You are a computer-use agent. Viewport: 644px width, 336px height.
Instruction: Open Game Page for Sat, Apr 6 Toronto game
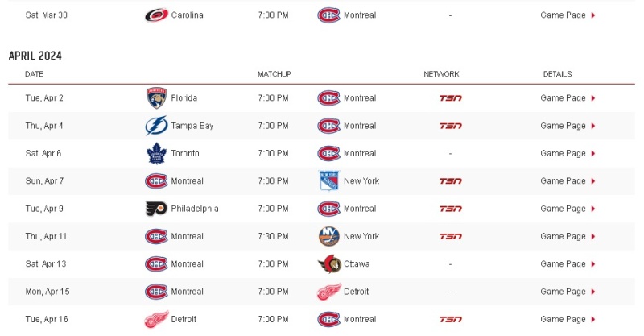coord(568,153)
